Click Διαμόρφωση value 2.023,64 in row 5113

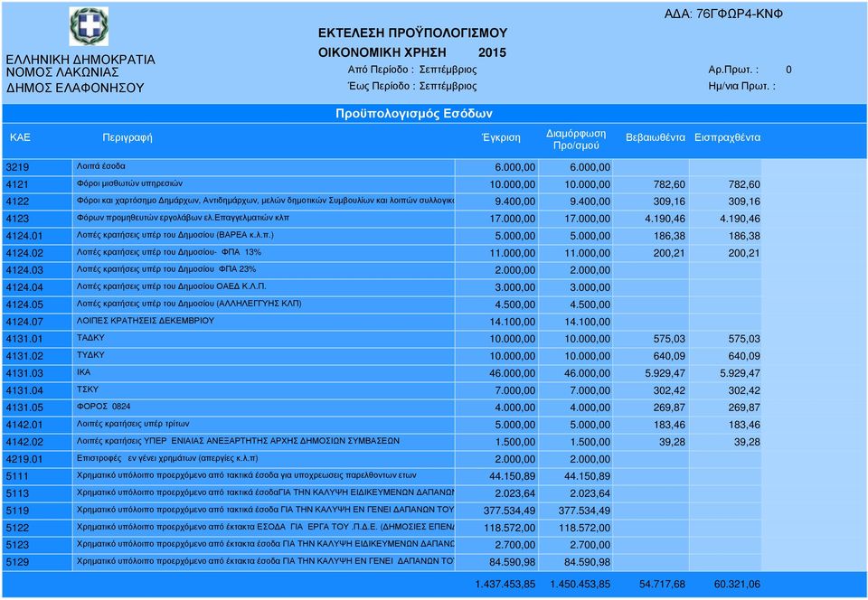(590, 492)
